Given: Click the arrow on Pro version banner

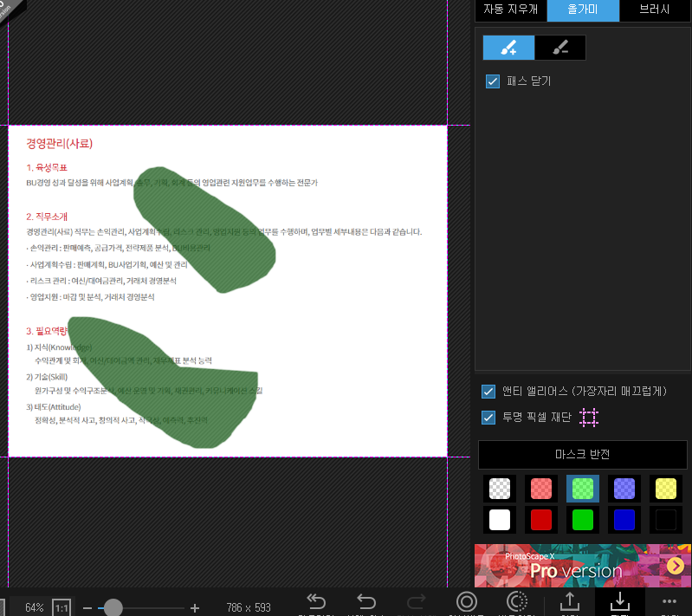Looking at the screenshot, I should click(676, 566).
